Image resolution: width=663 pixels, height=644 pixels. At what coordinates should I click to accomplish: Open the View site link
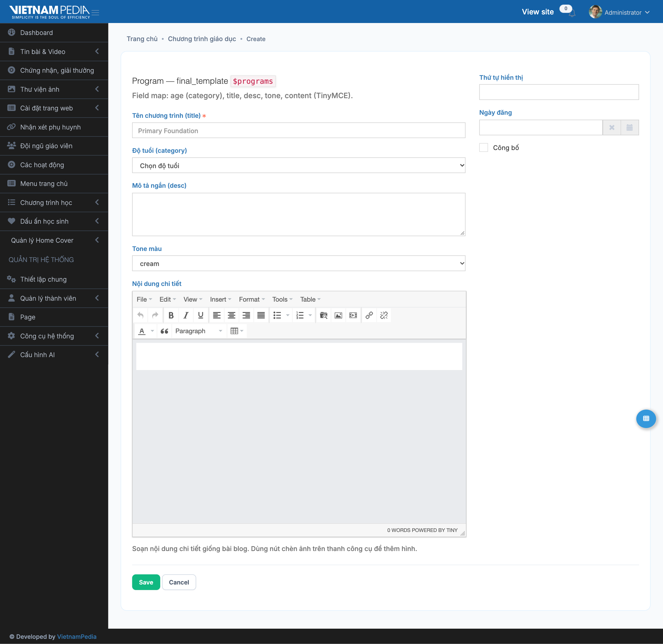click(x=537, y=12)
